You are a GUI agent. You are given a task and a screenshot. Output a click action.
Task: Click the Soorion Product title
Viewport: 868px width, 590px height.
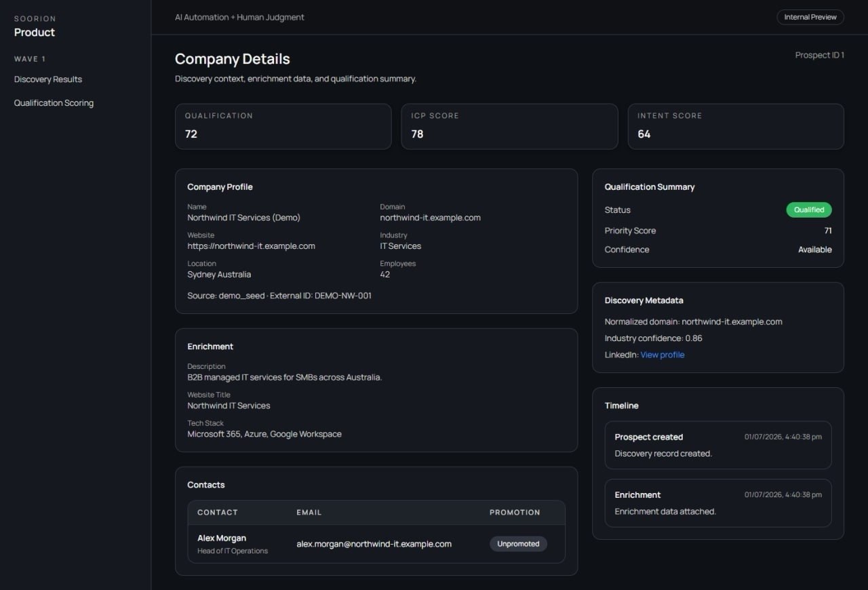click(35, 33)
